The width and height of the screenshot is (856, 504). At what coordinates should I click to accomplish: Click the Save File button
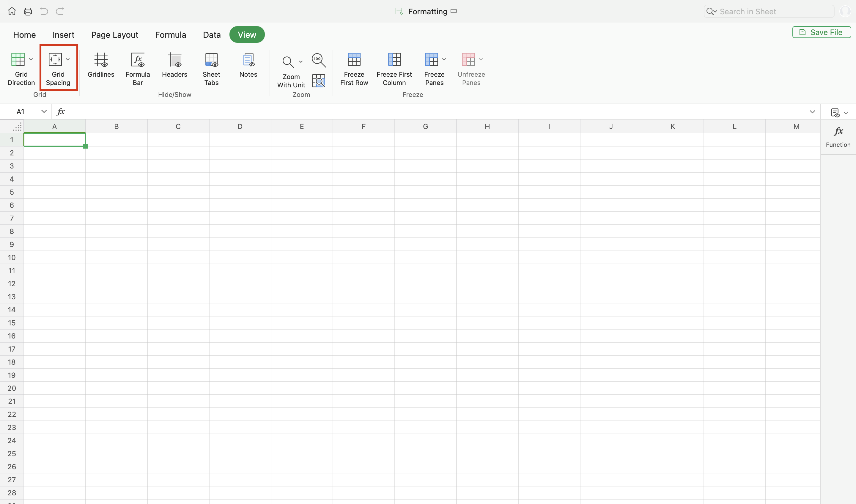coord(821,32)
